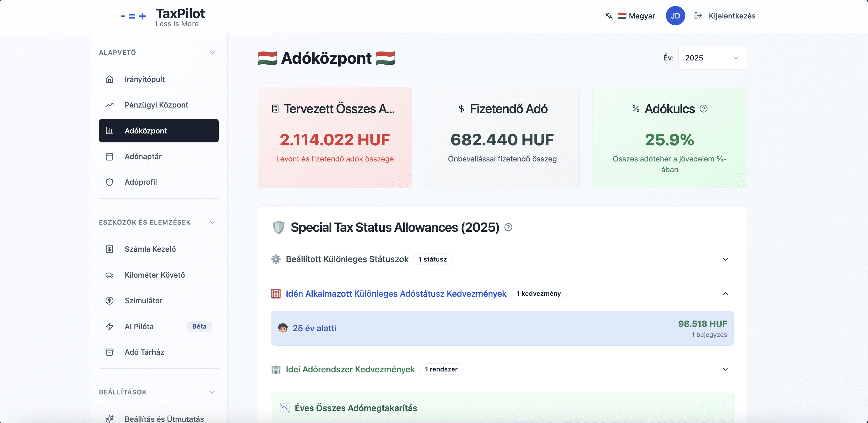Click the AI Pilóta lightning icon

click(109, 326)
